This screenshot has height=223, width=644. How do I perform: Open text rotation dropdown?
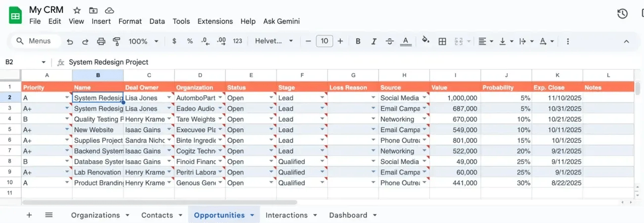546,42
